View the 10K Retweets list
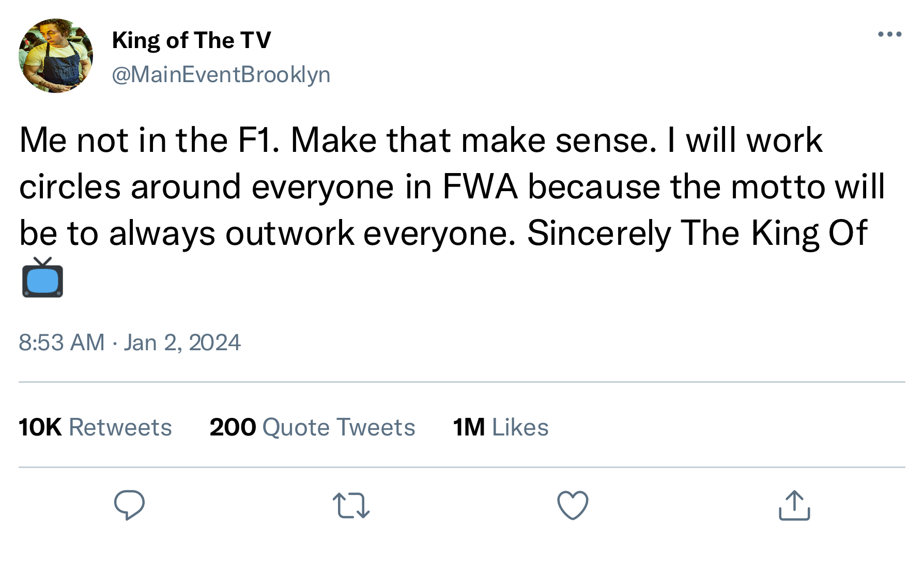Viewport: 924px width, 561px height. click(x=95, y=427)
